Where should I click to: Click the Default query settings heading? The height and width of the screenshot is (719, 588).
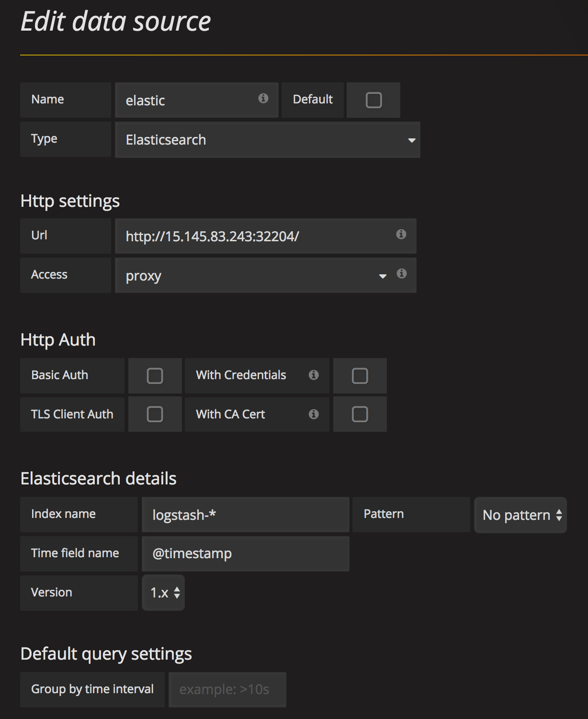pos(106,654)
